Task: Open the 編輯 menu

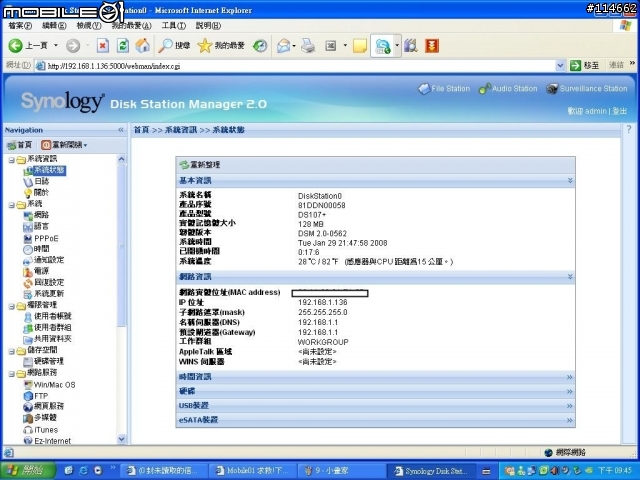Action: [x=54, y=26]
